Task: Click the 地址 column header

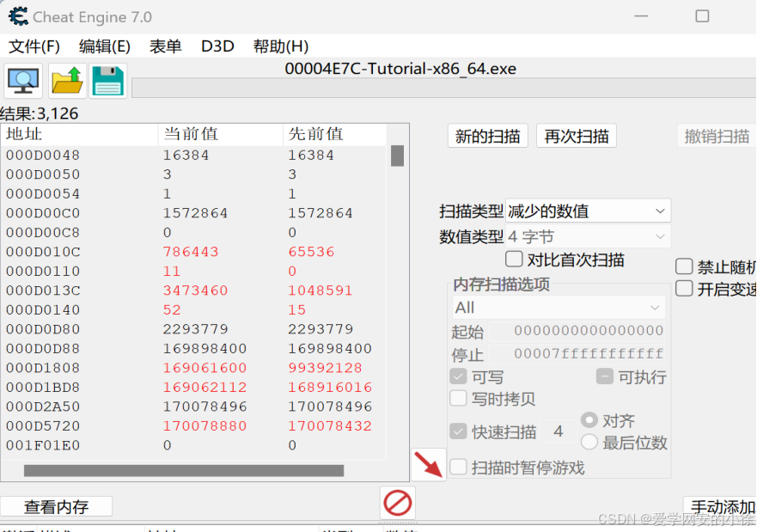Action: [x=80, y=134]
